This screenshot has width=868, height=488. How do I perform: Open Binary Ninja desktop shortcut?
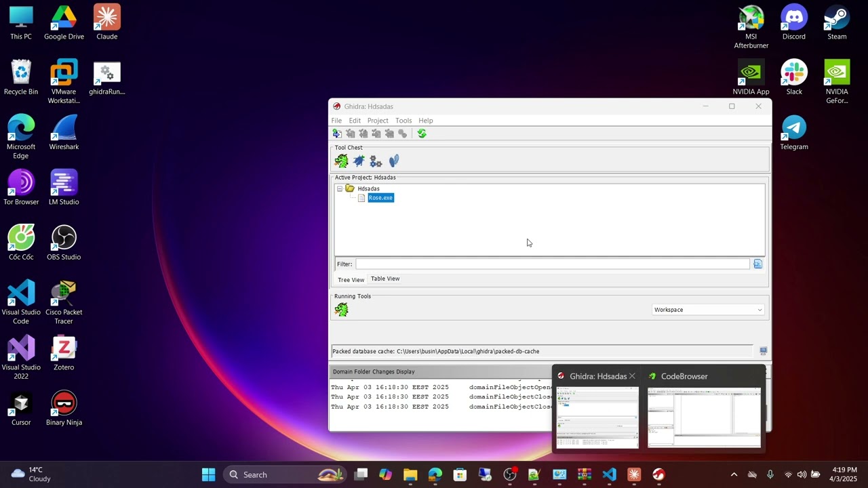[64, 409]
